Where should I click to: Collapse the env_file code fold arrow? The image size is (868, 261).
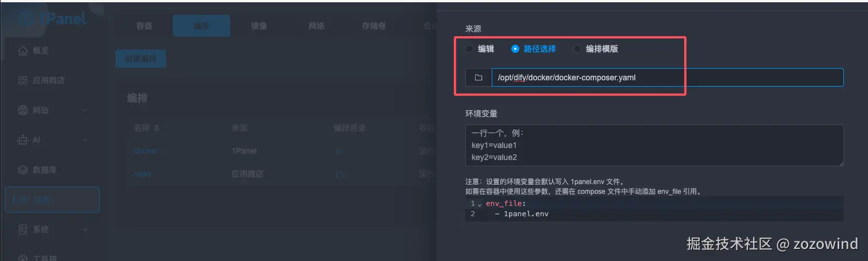480,204
